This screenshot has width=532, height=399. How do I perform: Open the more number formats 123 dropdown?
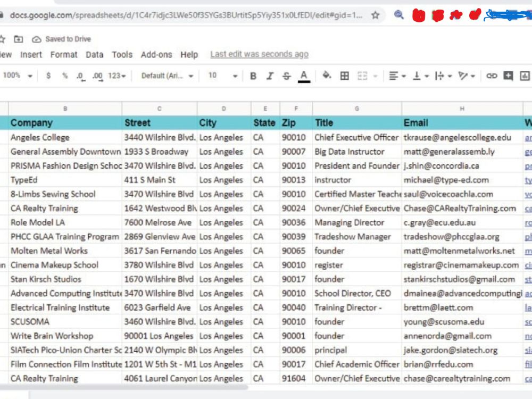click(x=117, y=76)
